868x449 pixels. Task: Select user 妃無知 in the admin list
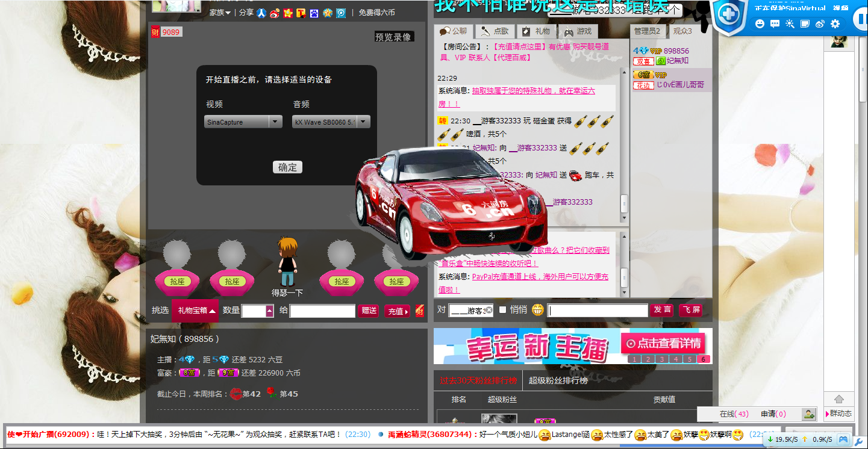pos(678,61)
